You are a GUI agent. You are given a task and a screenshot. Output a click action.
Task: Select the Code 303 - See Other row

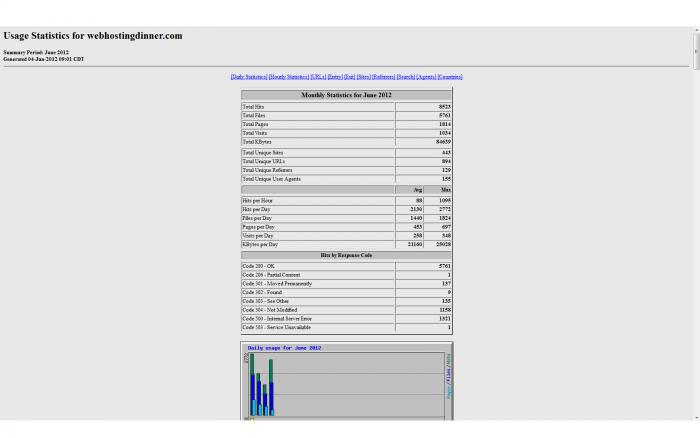(346, 301)
